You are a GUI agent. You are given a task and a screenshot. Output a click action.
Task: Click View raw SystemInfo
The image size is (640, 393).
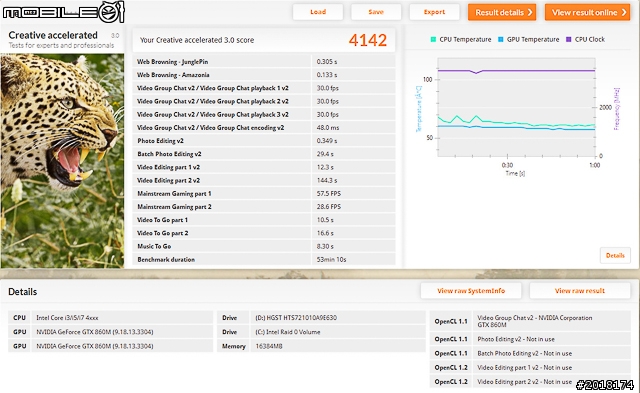tap(471, 291)
